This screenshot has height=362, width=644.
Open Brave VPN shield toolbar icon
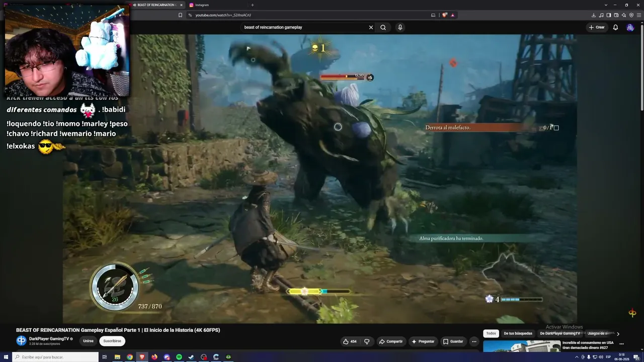point(631,15)
